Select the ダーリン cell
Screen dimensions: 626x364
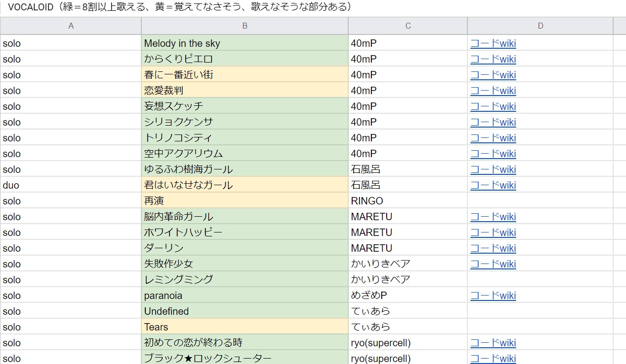tap(245, 248)
